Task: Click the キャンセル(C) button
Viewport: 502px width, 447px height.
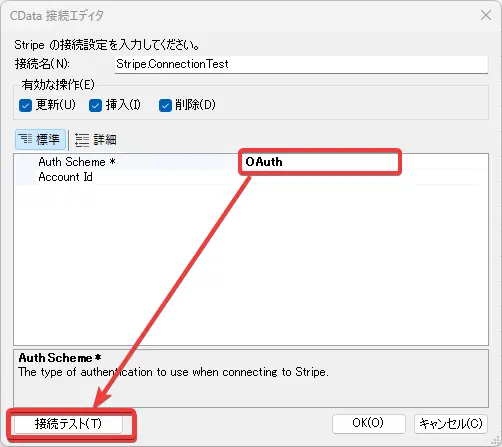Action: click(x=451, y=424)
